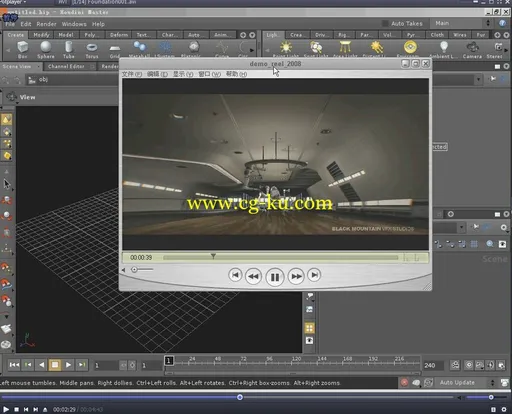The image size is (512, 414).
Task: Create a Tube from the shelf
Action: tap(69, 49)
